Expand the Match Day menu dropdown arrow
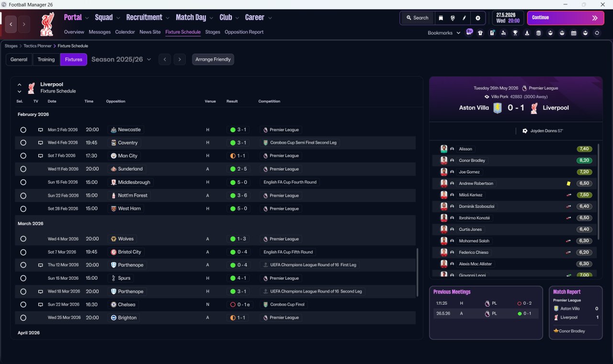Screen dimensions: 613x364 click(211, 18)
